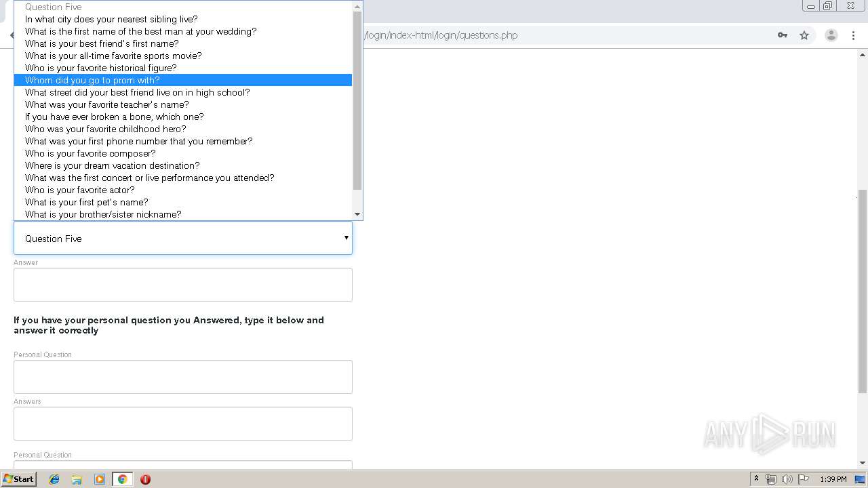
Task: Open the File Explorer folder taskbar icon
Action: [x=77, y=479]
